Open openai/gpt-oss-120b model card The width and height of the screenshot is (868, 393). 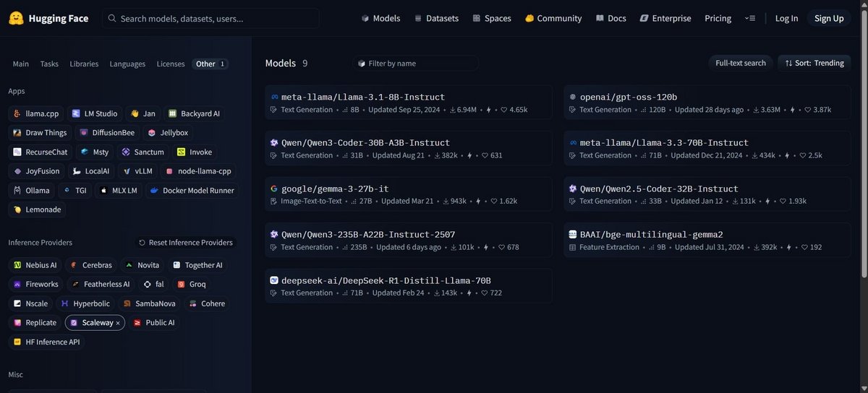coord(707,103)
